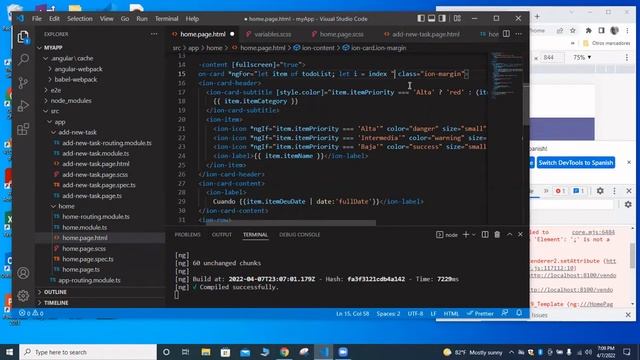This screenshot has height=360, width=640.
Task: Open Run and Debug view
Action: [x=23, y=106]
